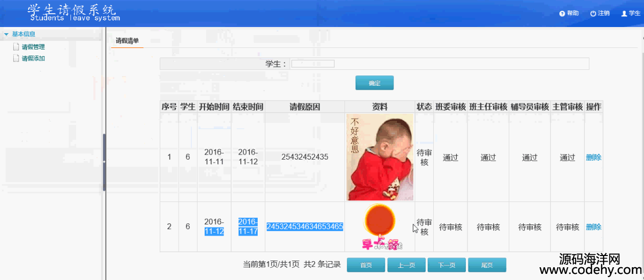
Task: Select the 请假清单 tab
Action: [127, 40]
